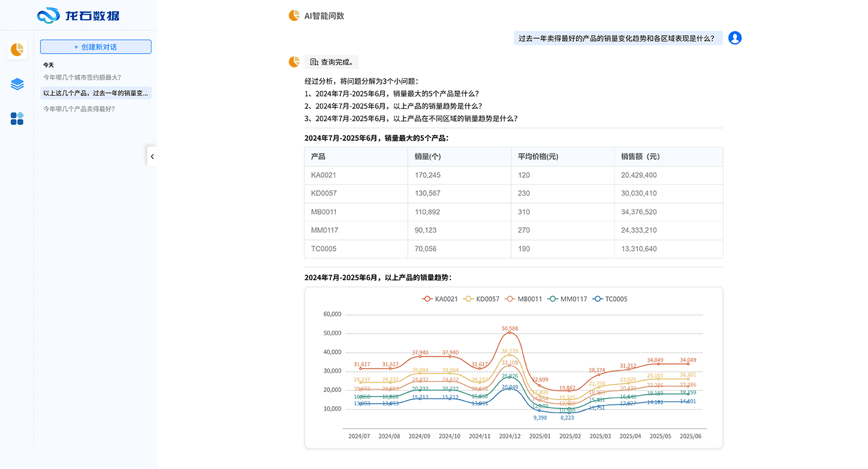This screenshot has height=469, width=868.
Task: Click the 销售额(元) column header
Action: pos(669,157)
